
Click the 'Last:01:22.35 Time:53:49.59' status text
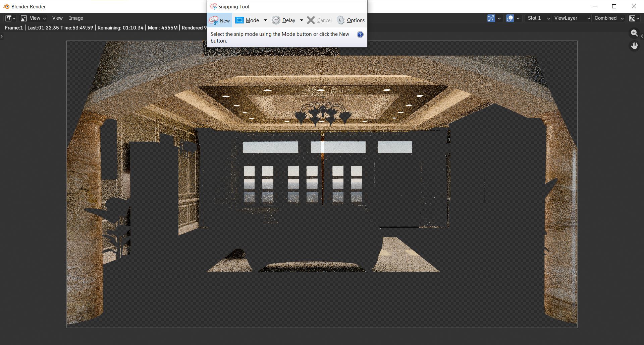[x=60, y=28]
